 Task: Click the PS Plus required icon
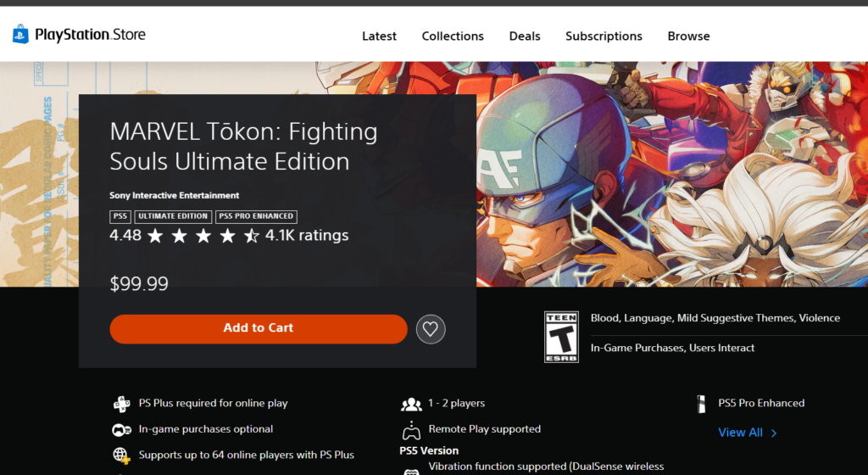(121, 404)
